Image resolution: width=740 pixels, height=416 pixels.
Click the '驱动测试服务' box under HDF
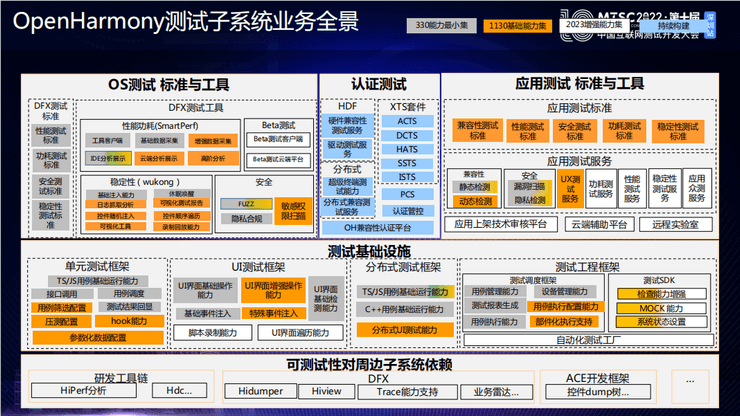[x=347, y=149]
